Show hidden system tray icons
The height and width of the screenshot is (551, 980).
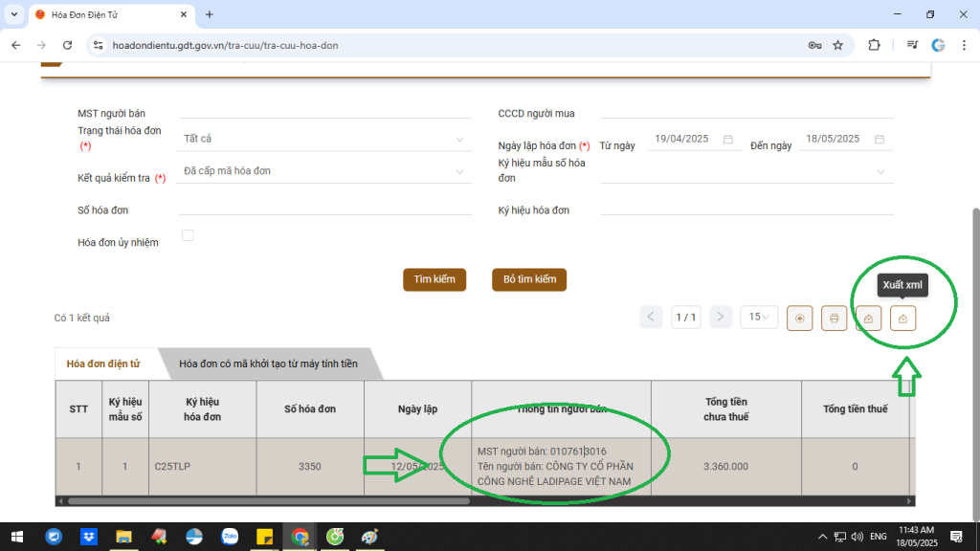coord(822,537)
